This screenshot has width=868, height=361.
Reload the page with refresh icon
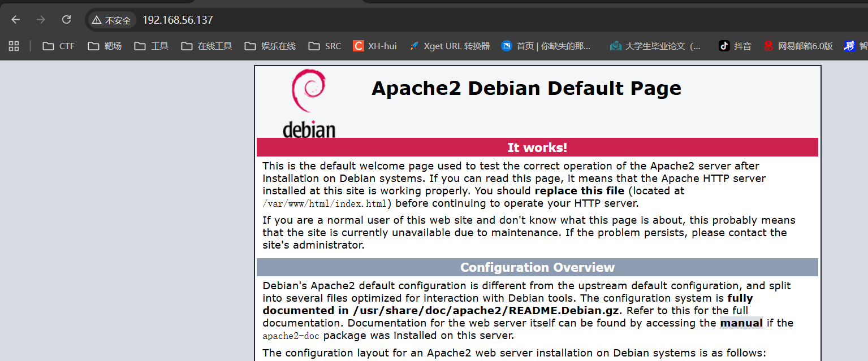(x=66, y=20)
